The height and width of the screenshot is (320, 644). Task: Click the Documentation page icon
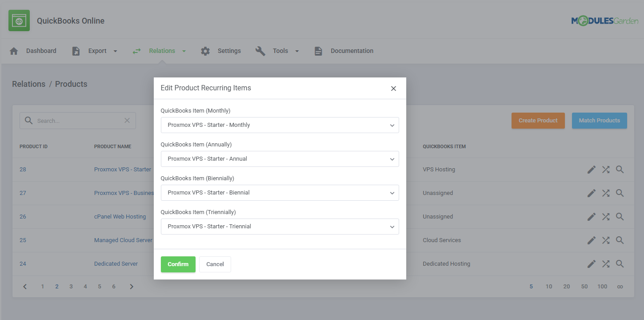click(x=318, y=51)
